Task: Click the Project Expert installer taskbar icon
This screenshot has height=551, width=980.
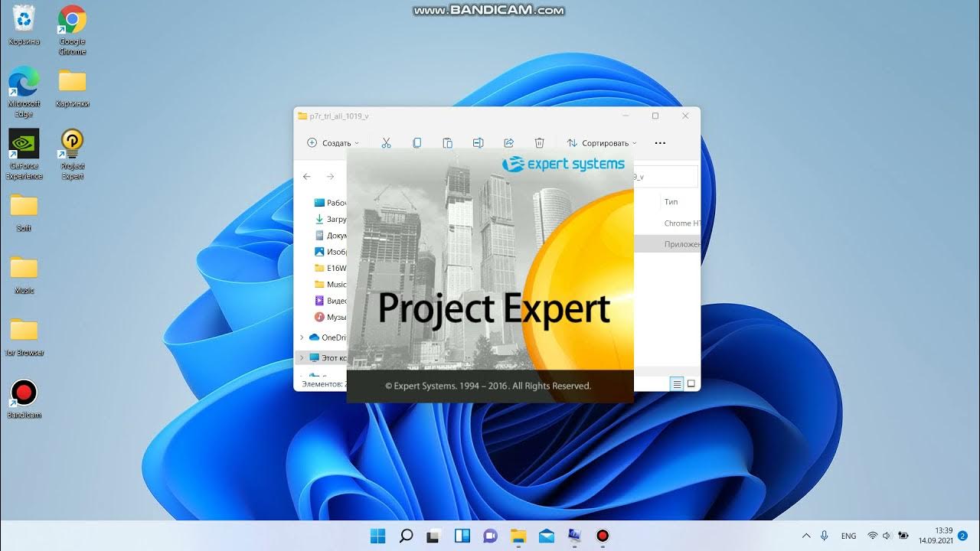Action: [574, 536]
